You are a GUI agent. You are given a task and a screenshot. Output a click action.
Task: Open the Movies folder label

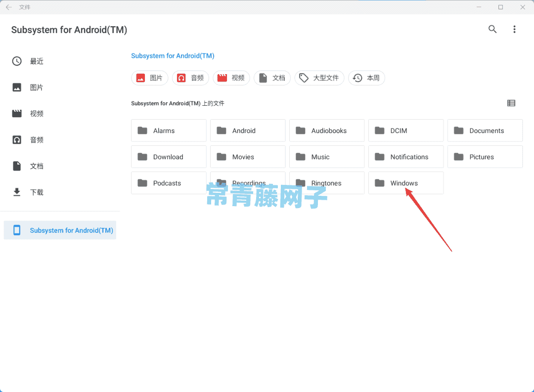point(243,157)
